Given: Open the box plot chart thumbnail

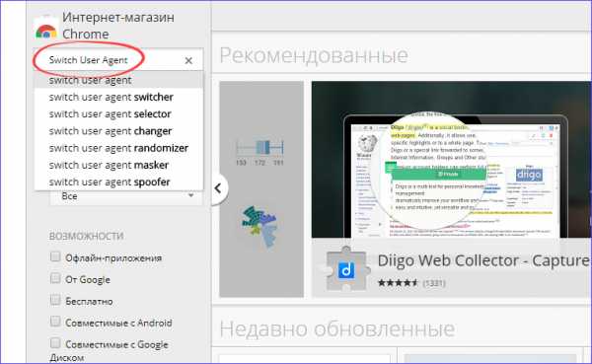Looking at the screenshot, I should point(259,151).
